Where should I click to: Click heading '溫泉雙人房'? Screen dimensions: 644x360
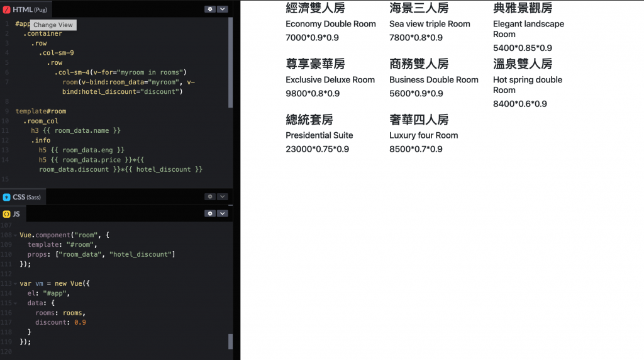point(523,64)
